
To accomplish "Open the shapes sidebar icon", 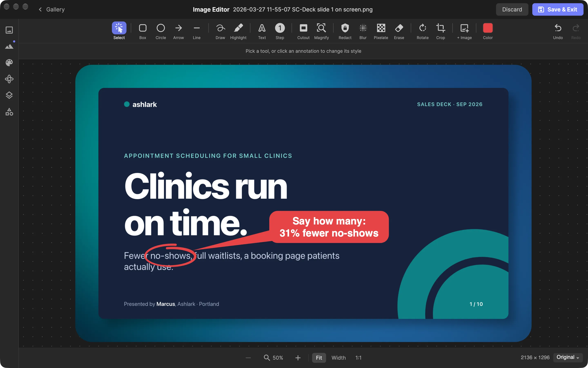I will tap(9, 112).
